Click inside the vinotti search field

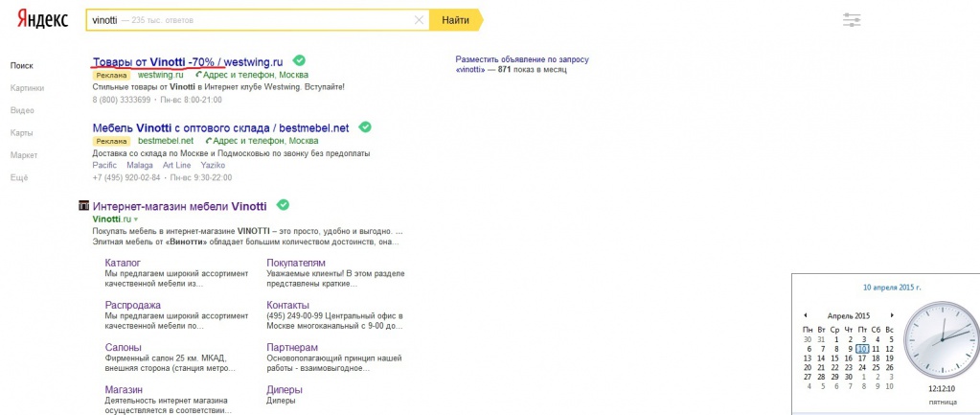click(x=249, y=20)
